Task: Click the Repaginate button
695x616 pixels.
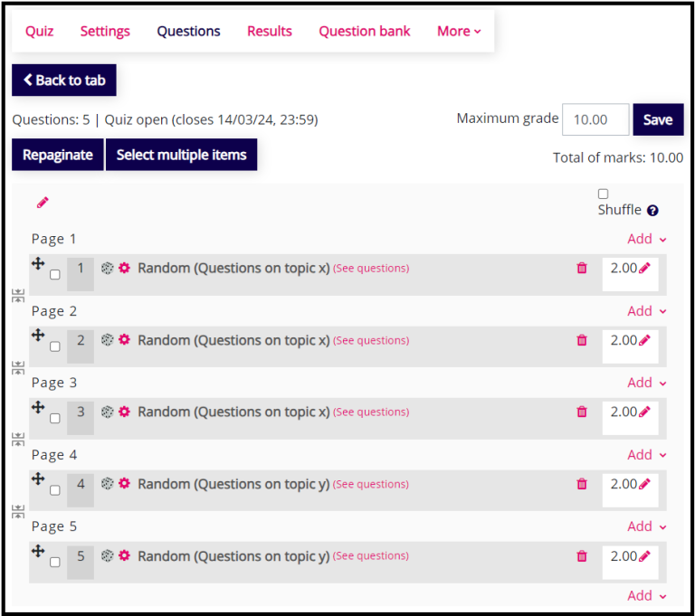Action: pyautogui.click(x=58, y=155)
